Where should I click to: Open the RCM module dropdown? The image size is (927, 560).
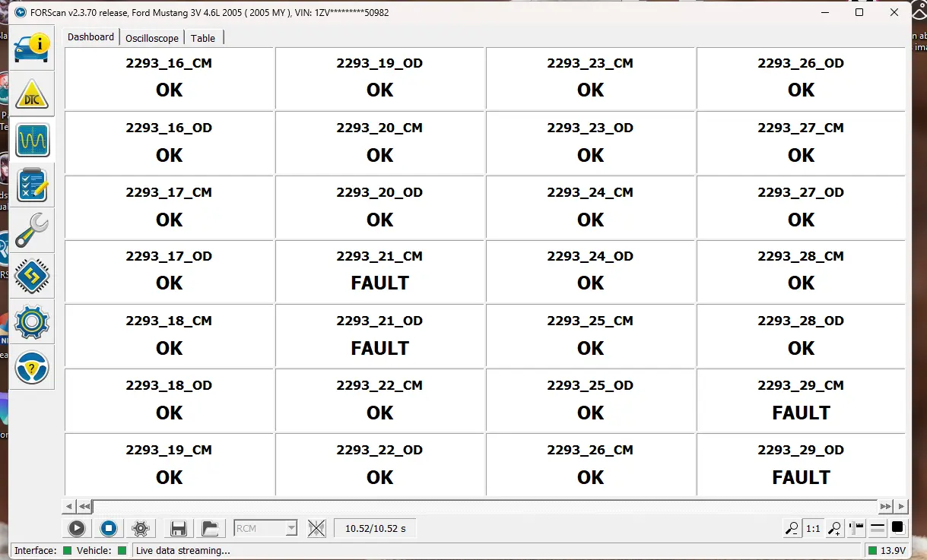[x=265, y=528]
